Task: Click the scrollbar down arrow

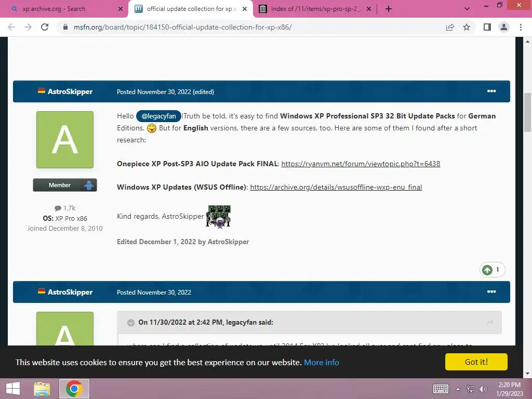Action: coord(528,374)
